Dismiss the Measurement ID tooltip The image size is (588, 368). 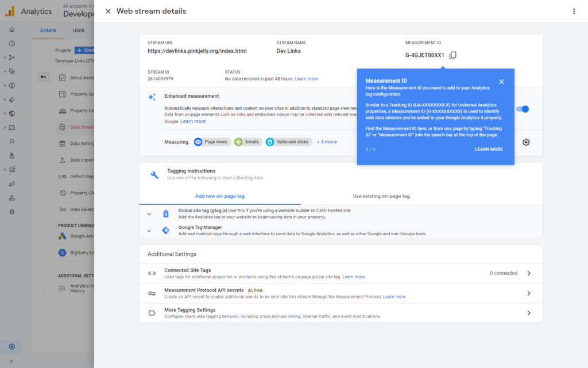[x=501, y=82]
